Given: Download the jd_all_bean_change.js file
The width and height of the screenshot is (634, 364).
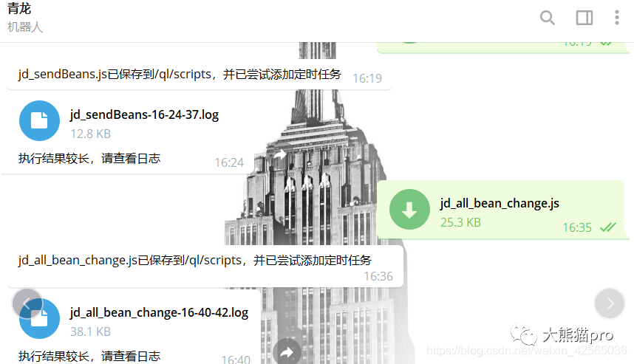Looking at the screenshot, I should (x=409, y=209).
